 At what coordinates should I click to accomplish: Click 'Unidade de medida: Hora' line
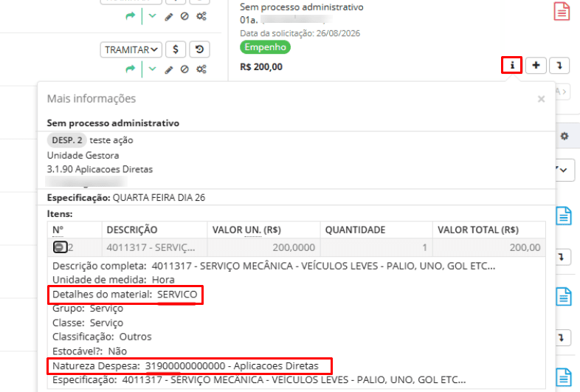click(114, 280)
